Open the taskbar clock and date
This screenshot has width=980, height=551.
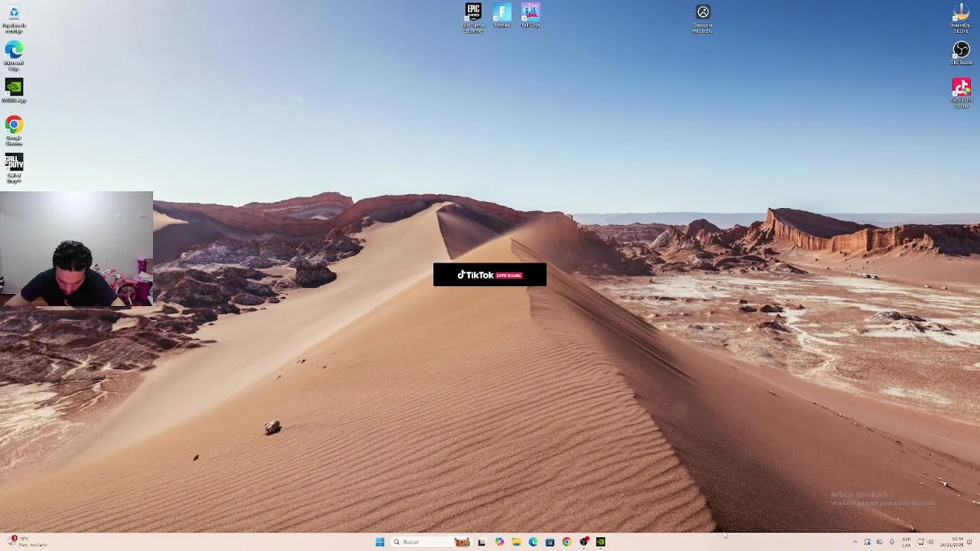[952, 542]
